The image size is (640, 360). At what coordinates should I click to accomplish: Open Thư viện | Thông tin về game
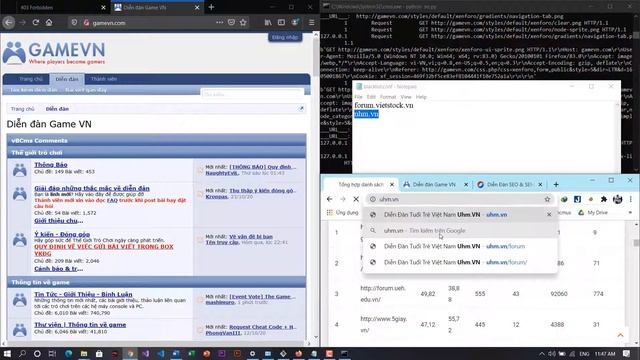click(80, 325)
